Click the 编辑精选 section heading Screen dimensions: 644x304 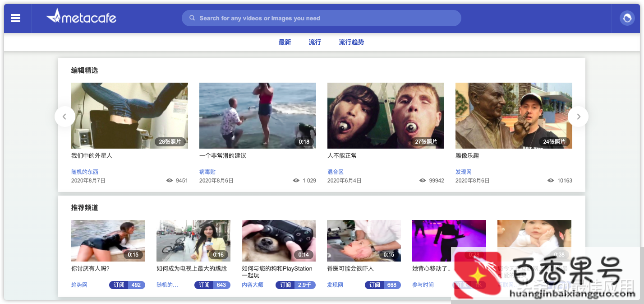tap(84, 70)
